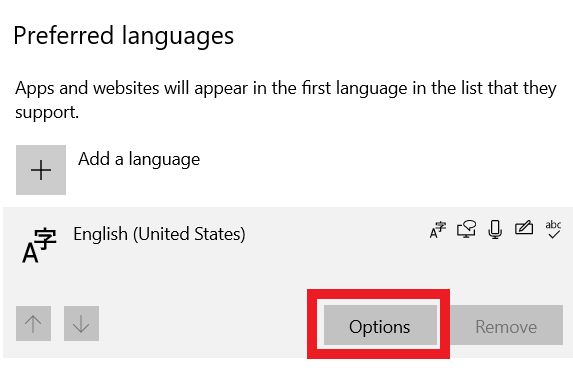Click the text-to-speech feature icon

coord(466,229)
